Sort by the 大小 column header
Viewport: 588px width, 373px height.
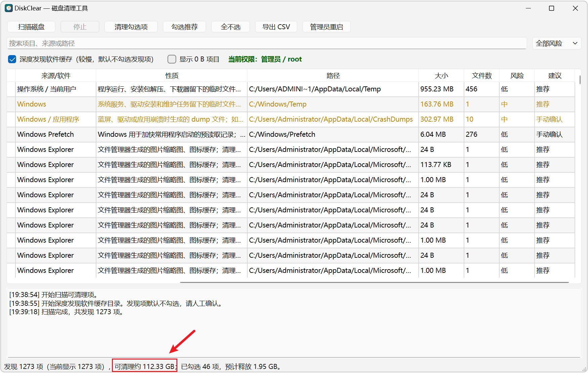click(441, 76)
